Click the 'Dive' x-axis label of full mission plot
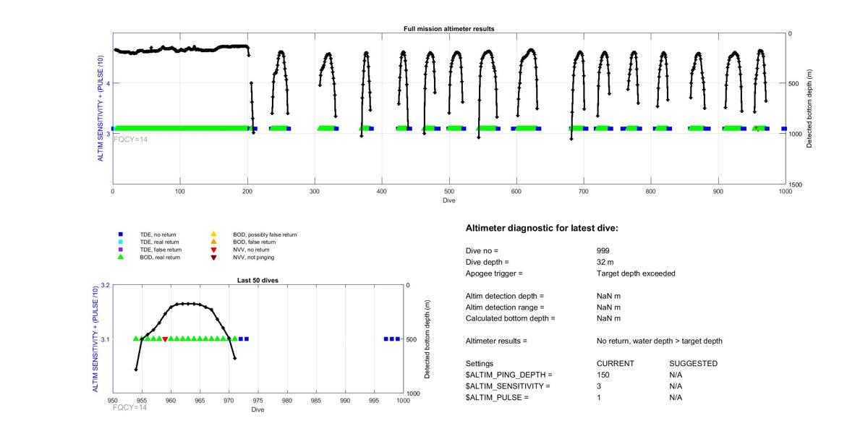 448,200
